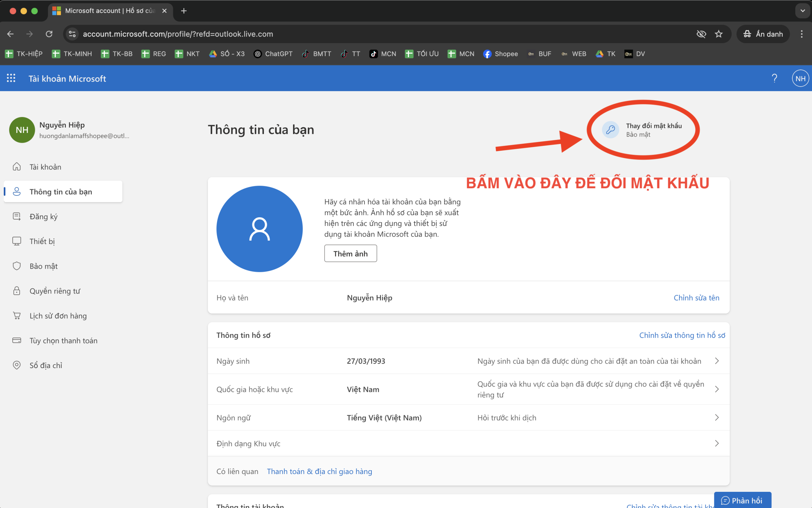Click the 27/03/1993 birth date value

point(366,361)
